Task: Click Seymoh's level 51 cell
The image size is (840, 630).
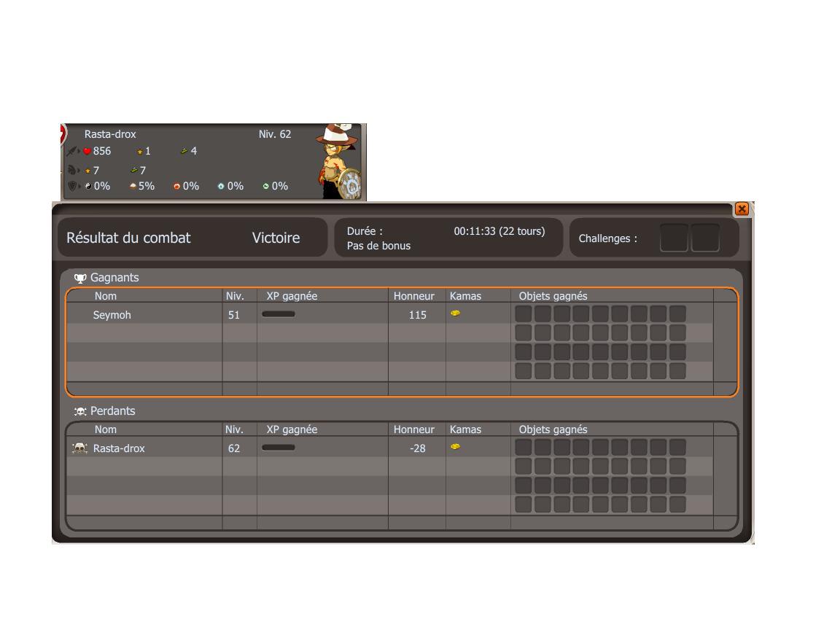Action: (x=234, y=315)
